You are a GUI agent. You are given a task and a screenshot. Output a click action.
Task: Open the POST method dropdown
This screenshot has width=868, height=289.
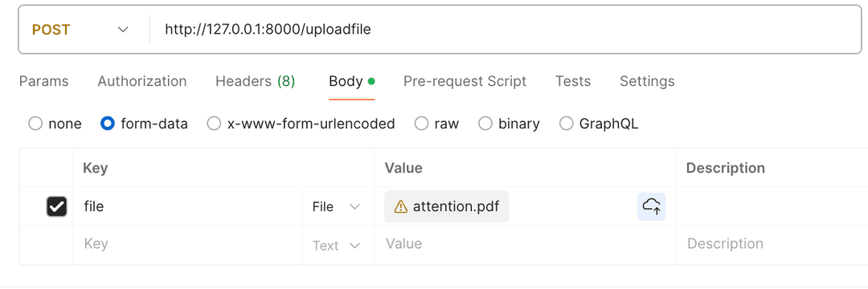click(x=80, y=29)
